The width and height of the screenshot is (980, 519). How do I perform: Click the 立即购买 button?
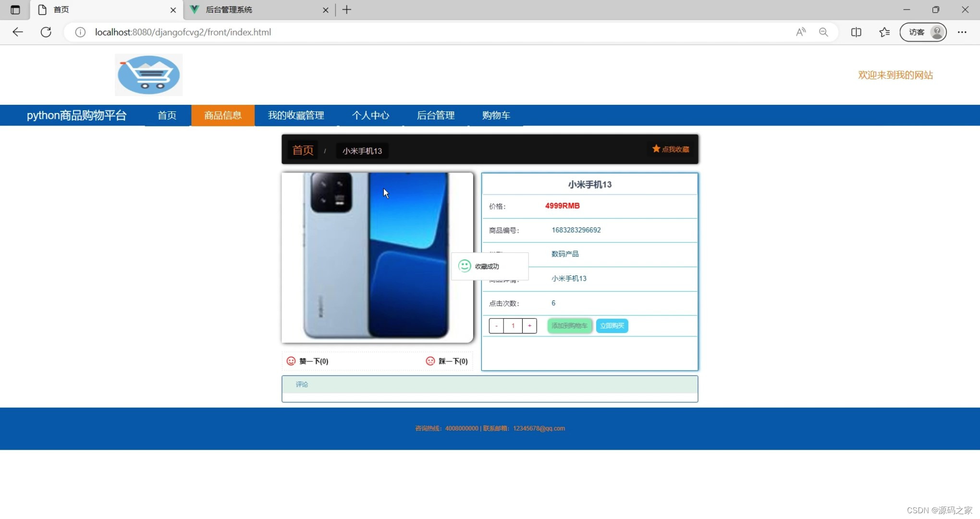612,326
